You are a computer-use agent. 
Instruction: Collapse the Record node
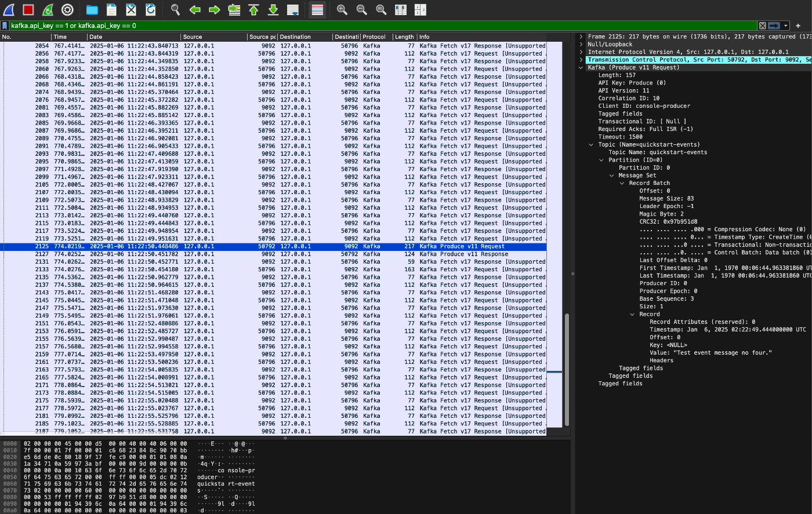point(633,314)
